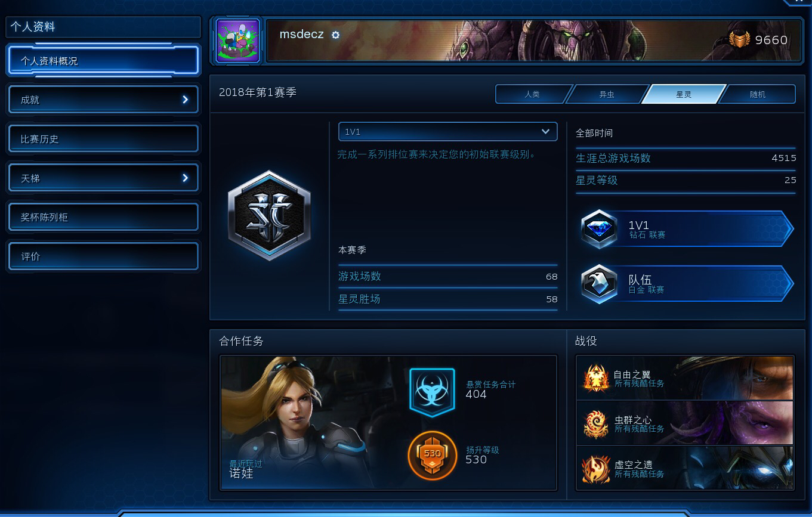Expand the 成就 sidebar menu arrow
Screen dimensions: 812x517
coord(185,100)
